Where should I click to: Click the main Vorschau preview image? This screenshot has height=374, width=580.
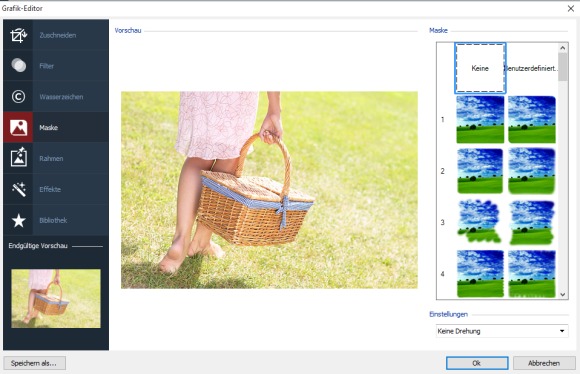coord(269,190)
